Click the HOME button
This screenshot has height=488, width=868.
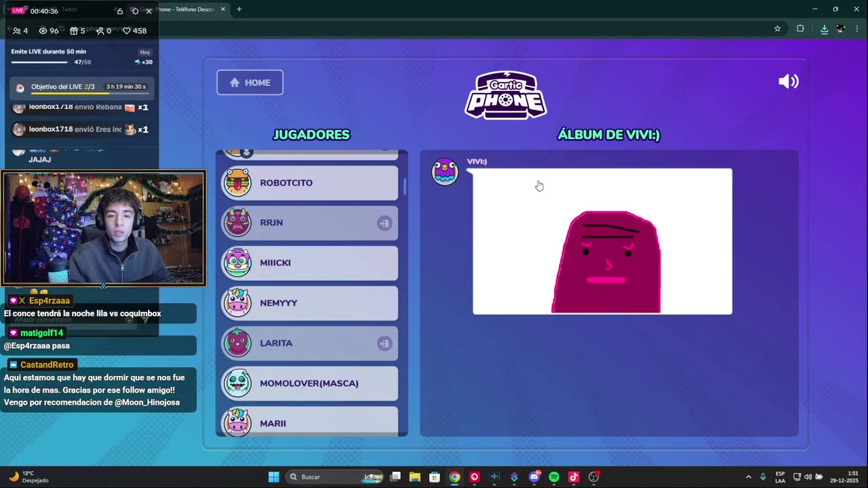click(250, 83)
